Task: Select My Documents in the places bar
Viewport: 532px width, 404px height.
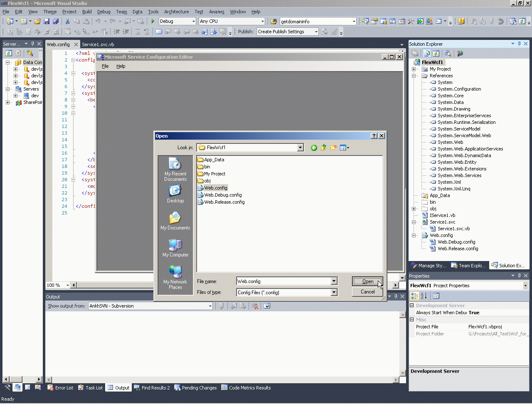Action: [175, 221]
